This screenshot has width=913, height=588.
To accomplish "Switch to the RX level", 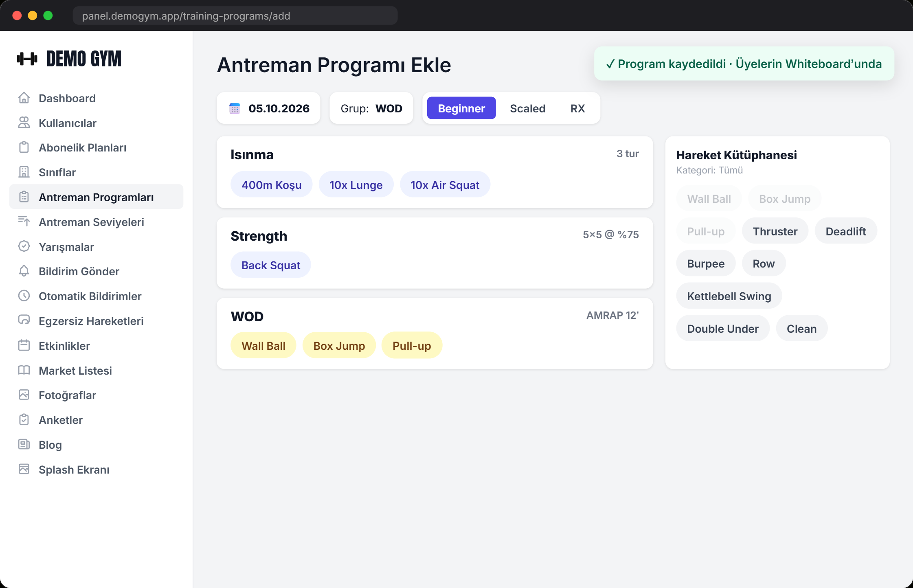I will [x=577, y=108].
